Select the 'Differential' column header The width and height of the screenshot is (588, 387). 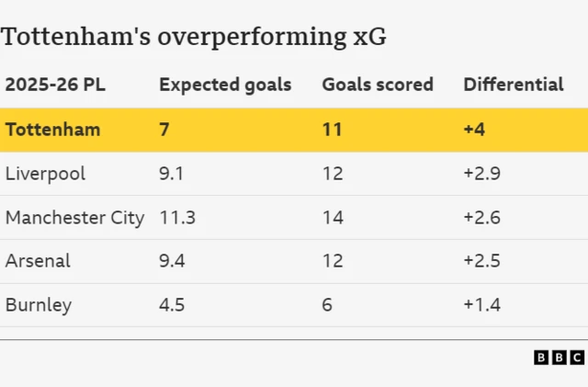point(513,85)
